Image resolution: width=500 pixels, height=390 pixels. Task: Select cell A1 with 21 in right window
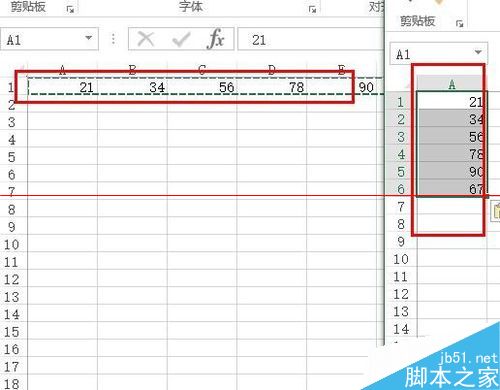pyautogui.click(x=452, y=101)
